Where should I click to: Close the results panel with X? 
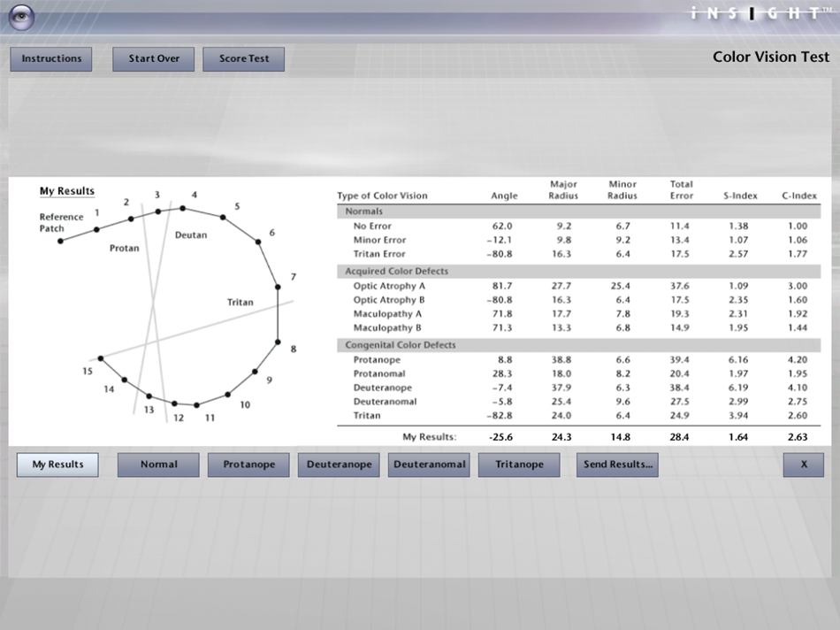[x=804, y=465]
